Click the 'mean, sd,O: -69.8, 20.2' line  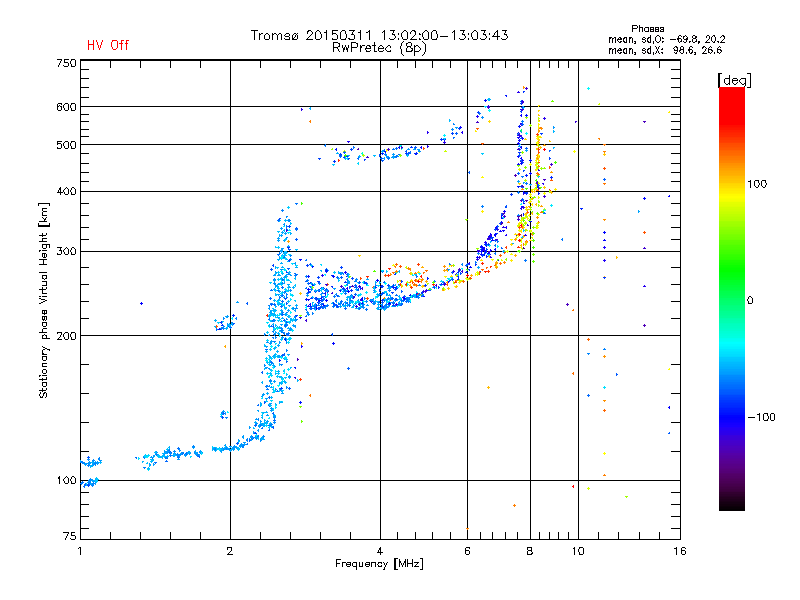pyautogui.click(x=666, y=39)
